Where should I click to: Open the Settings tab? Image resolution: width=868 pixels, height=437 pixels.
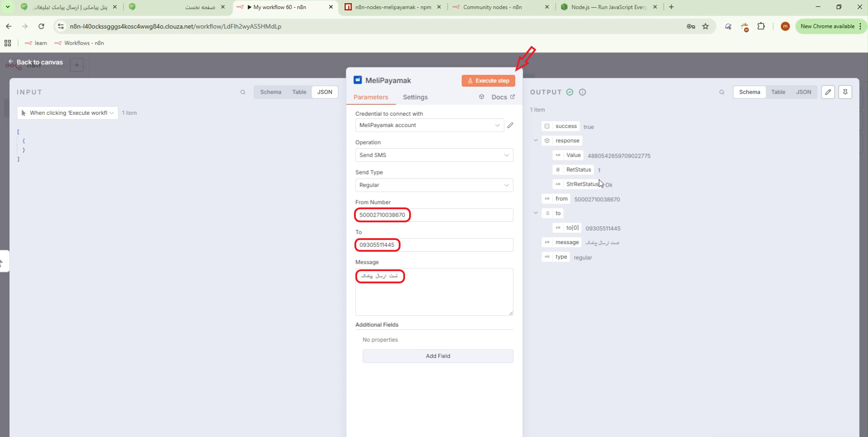(415, 97)
